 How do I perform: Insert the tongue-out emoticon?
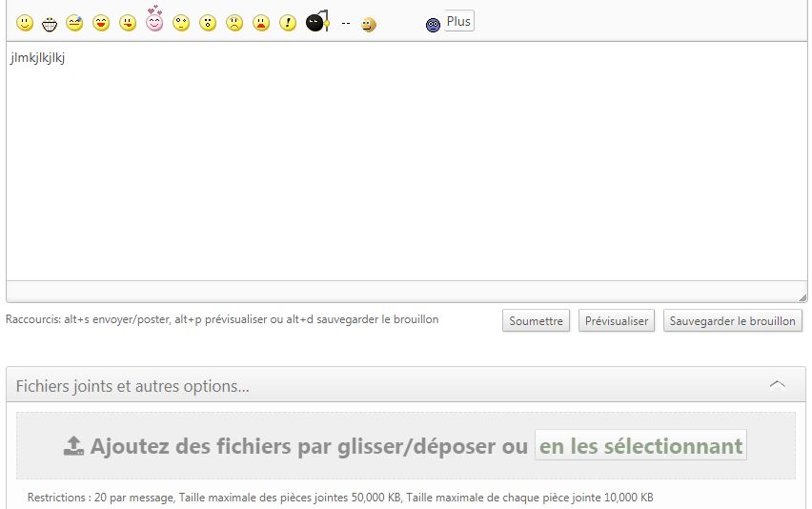128,23
